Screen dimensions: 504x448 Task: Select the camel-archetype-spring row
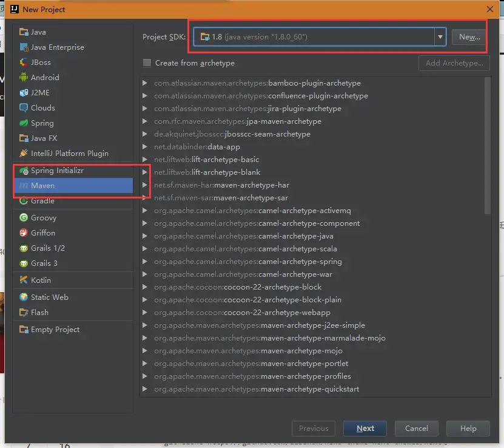pos(312,262)
